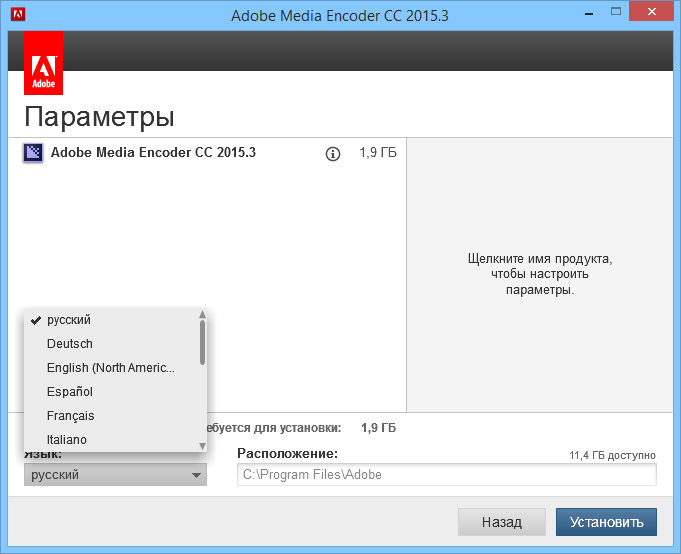Click the Назад button

tap(502, 522)
